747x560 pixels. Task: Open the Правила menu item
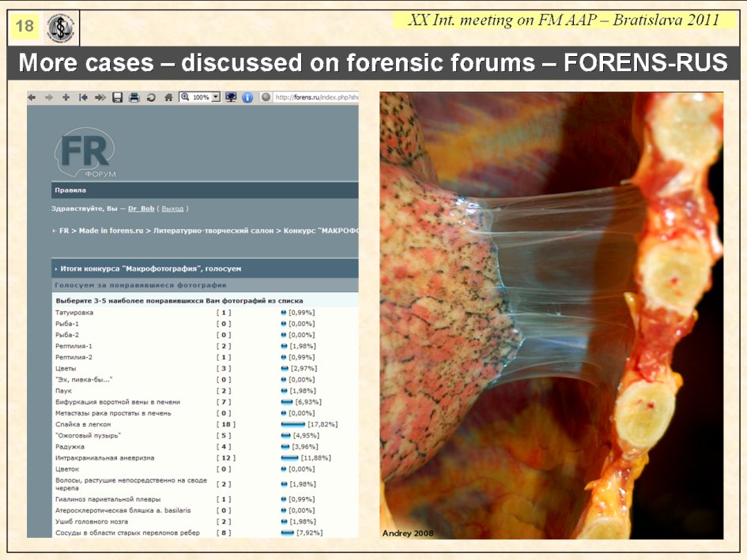click(x=70, y=190)
